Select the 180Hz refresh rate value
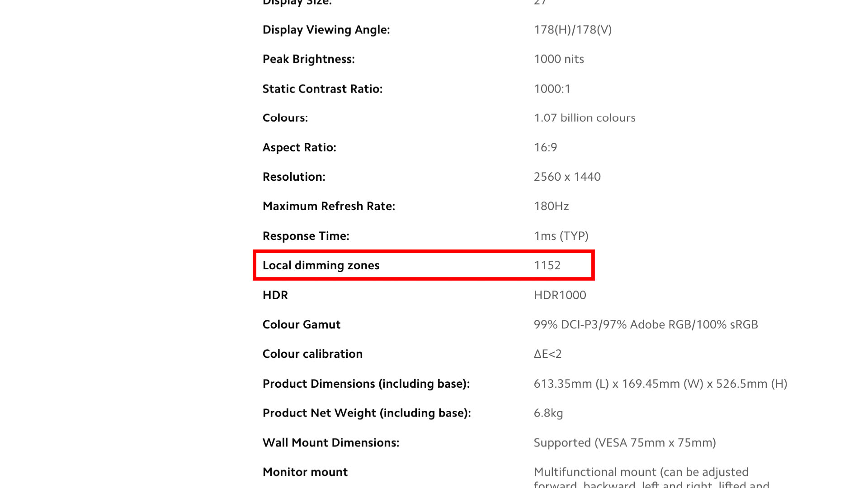 (551, 206)
